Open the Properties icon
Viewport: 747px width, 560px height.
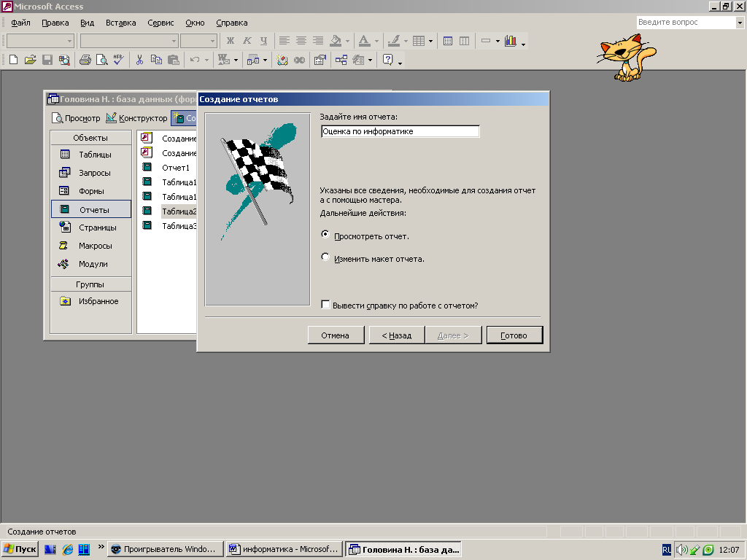(320, 60)
